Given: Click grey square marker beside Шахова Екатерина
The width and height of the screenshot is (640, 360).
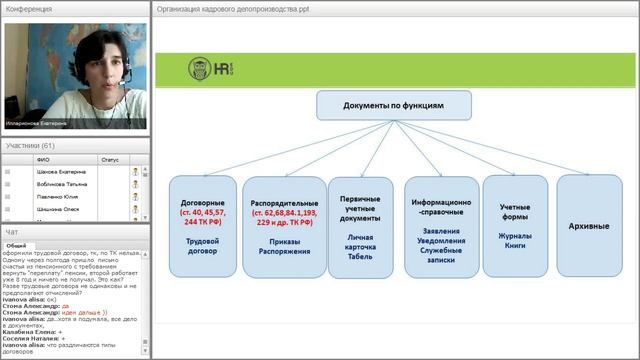Looking at the screenshot, I should pos(7,172).
